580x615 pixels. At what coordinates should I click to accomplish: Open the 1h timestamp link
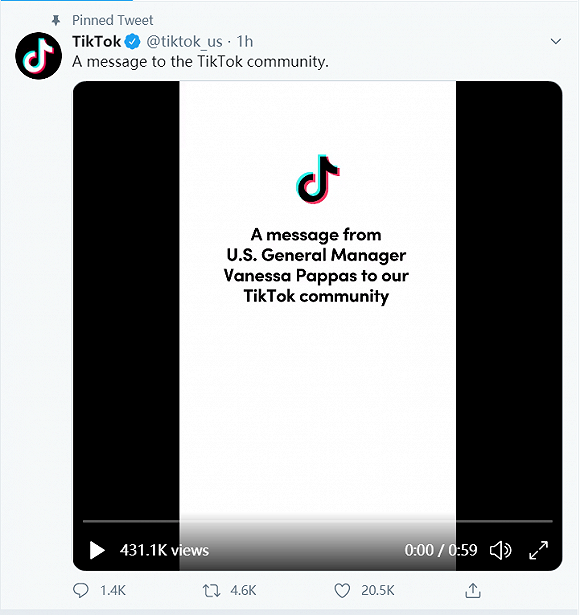(x=245, y=42)
